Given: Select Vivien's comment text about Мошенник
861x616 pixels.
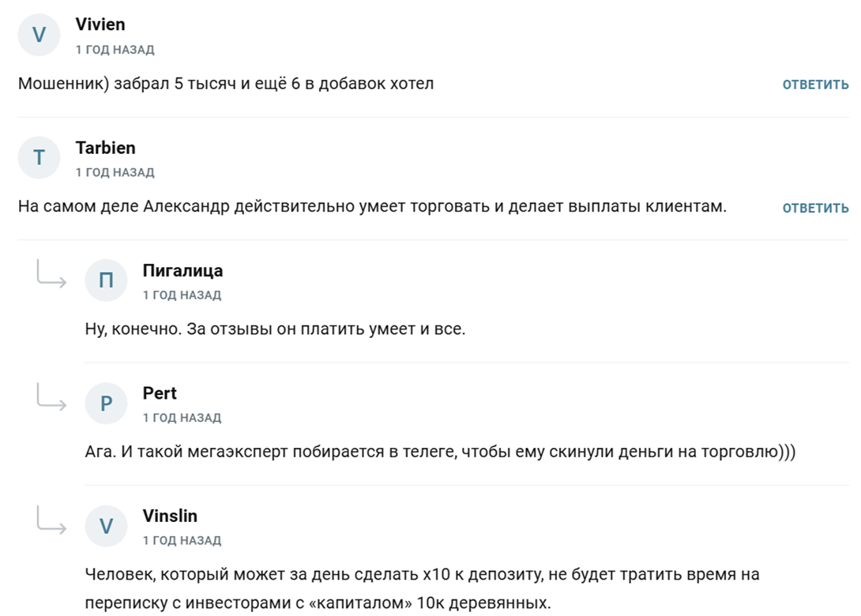Looking at the screenshot, I should pos(226,84).
